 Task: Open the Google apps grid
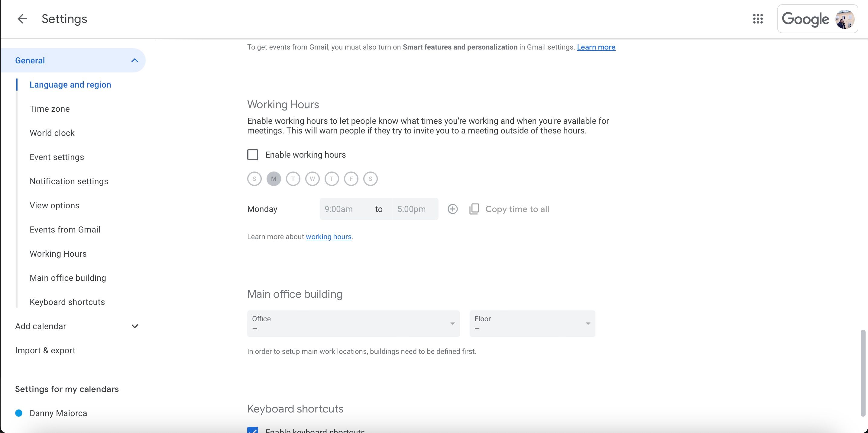(x=758, y=19)
